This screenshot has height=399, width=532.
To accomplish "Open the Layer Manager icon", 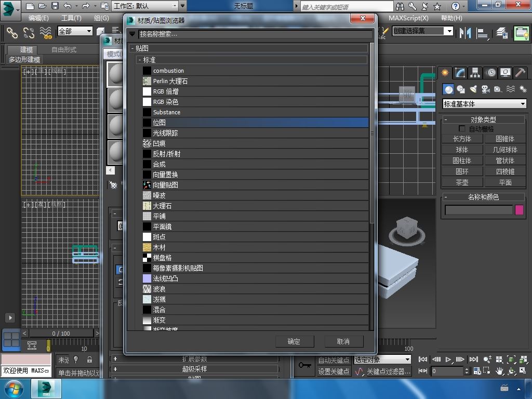I will (x=502, y=33).
